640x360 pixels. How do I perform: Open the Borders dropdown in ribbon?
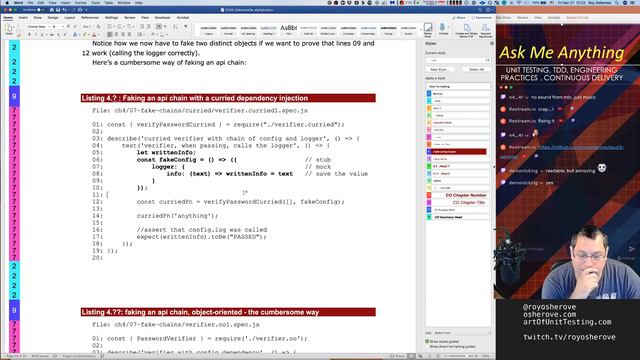tap(162, 35)
